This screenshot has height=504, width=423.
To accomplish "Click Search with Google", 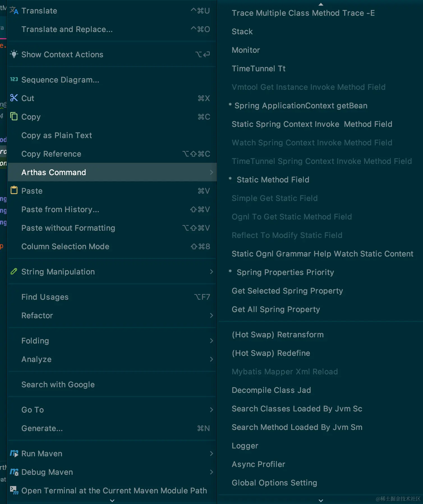I will tap(58, 384).
